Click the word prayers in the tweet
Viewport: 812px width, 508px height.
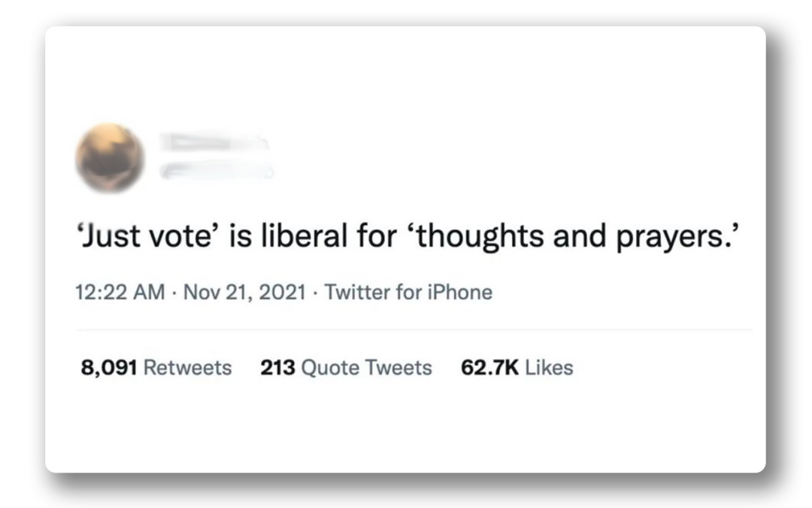(x=673, y=238)
